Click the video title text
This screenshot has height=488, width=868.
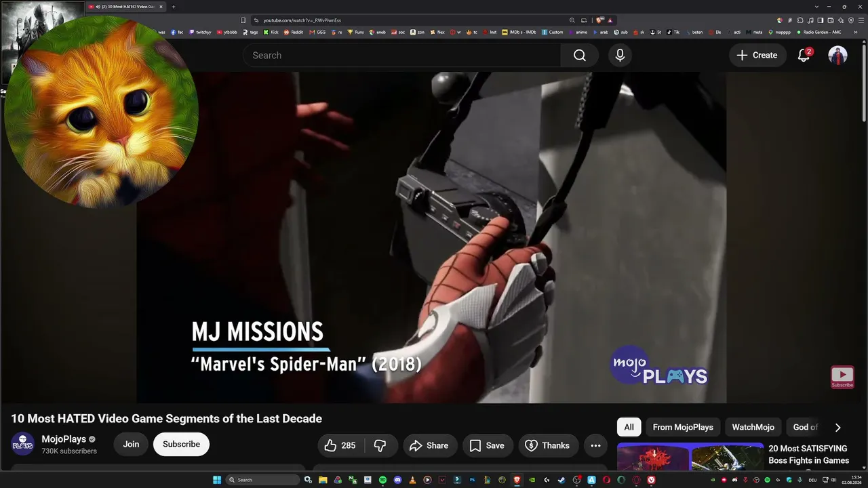pyautogui.click(x=166, y=419)
